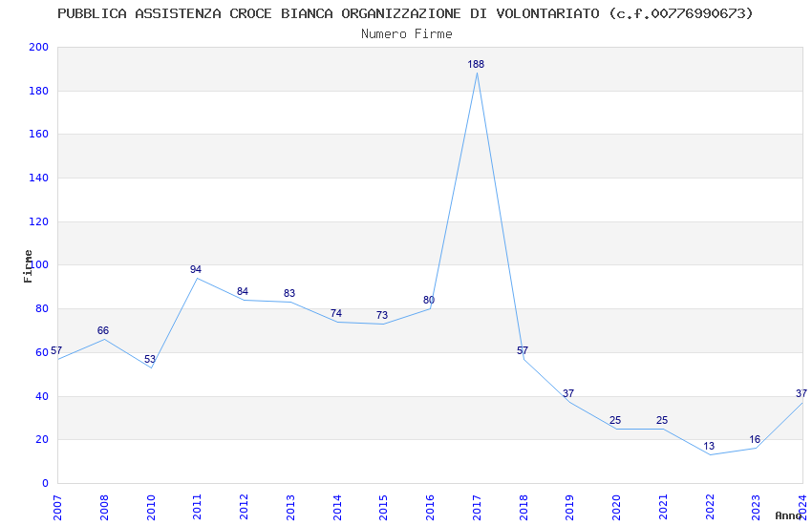Click the data label 25 for 2021
This screenshot has width=812, height=525.
(661, 421)
